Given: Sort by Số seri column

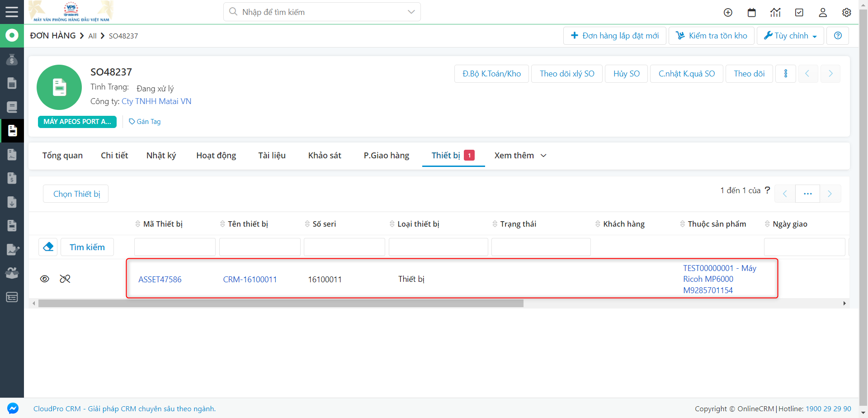Looking at the screenshot, I should [x=321, y=224].
